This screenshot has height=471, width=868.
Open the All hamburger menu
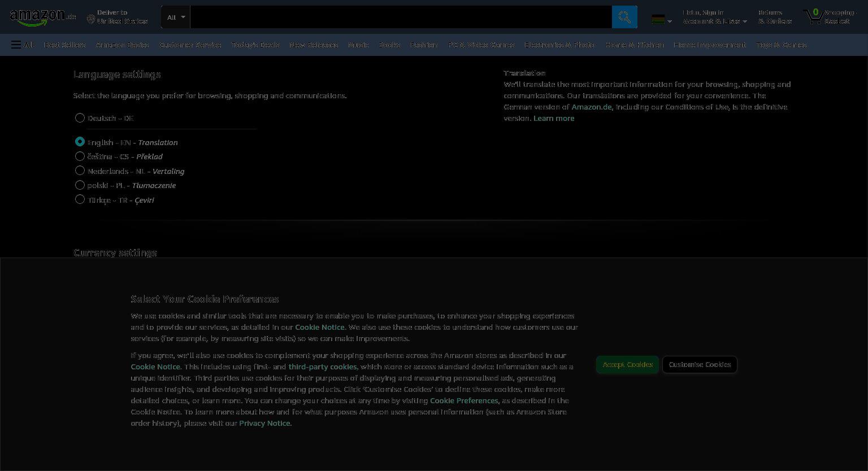(x=23, y=45)
